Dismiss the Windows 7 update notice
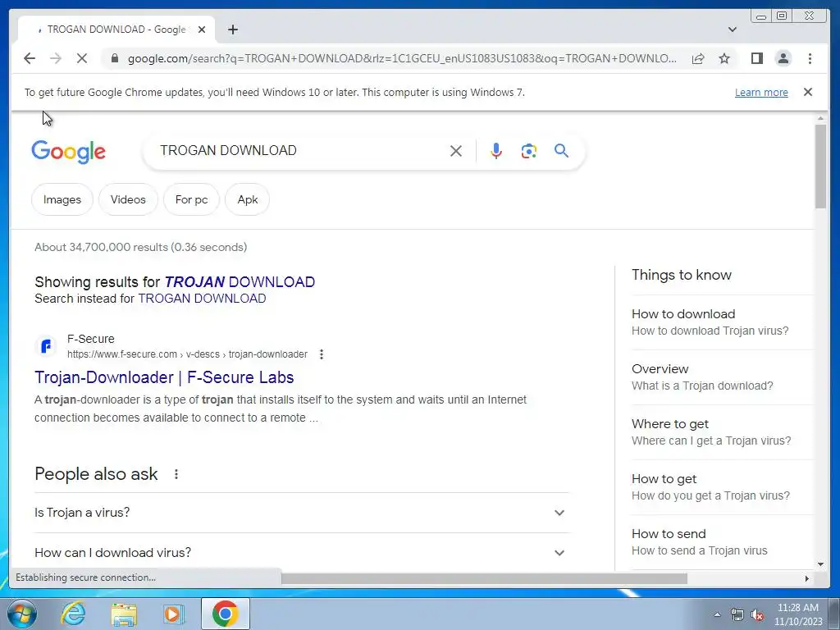Viewport: 840px width, 630px height. [808, 92]
